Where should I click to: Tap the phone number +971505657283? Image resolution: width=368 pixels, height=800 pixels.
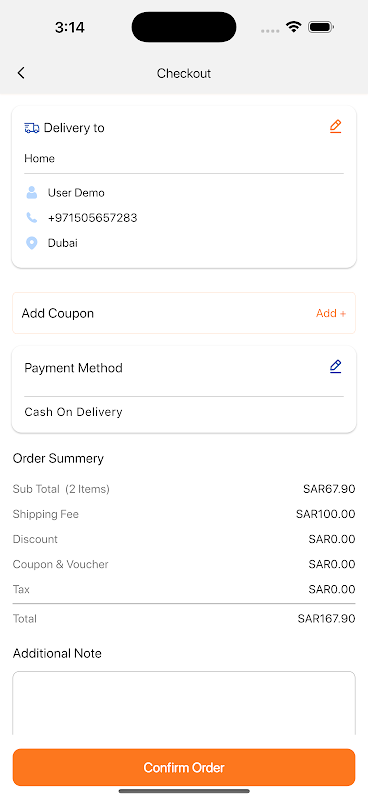[x=92, y=218]
